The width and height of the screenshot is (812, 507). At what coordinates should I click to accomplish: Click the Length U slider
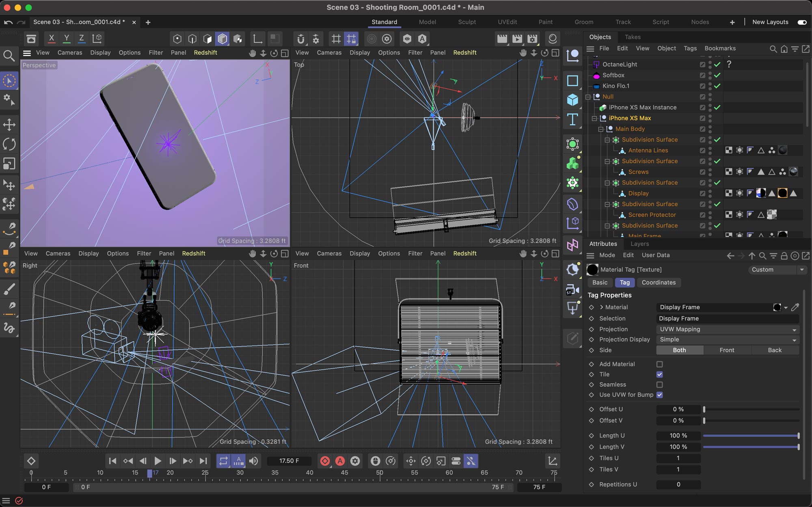751,436
